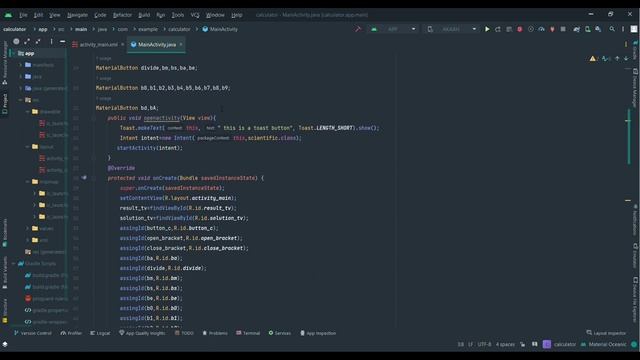Switch to the activity_main.xml editor tab
The height and width of the screenshot is (360, 640).
pyautogui.click(x=98, y=44)
